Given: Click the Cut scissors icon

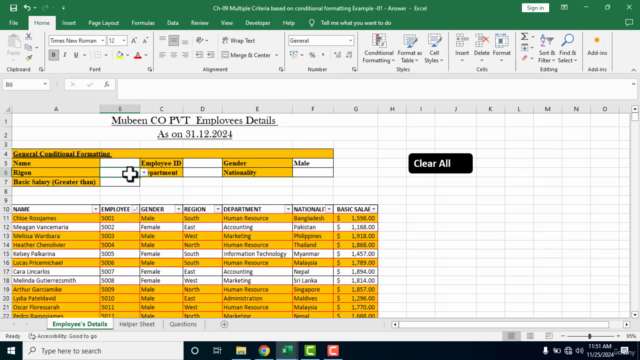Looking at the screenshot, I should click(29, 37).
